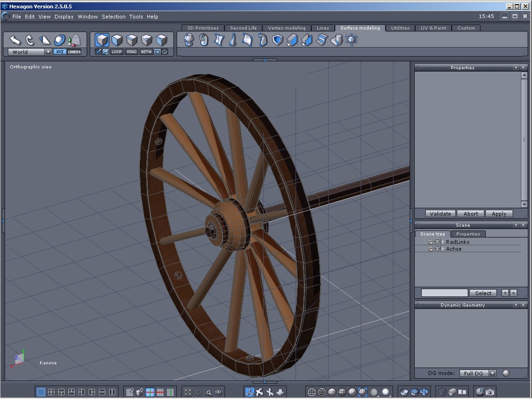532x399 pixels.
Task: Click the sparkle sphere render icon
Action: [480, 392]
